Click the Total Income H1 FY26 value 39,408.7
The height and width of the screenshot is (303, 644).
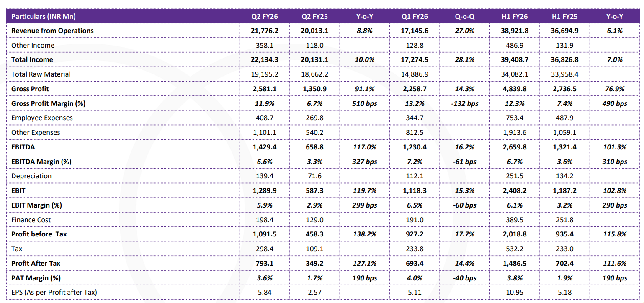[x=514, y=59]
